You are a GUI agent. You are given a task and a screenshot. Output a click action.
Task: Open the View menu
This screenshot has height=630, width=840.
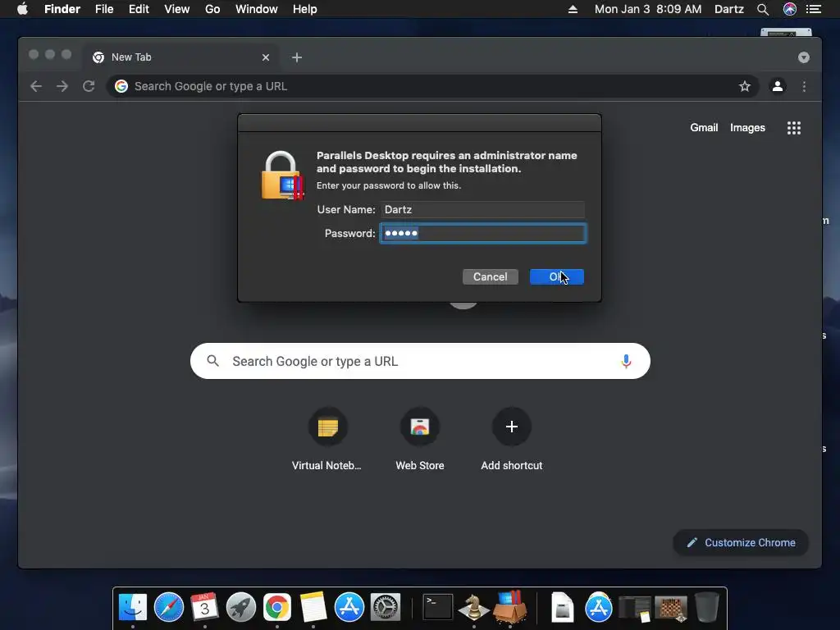click(x=177, y=9)
